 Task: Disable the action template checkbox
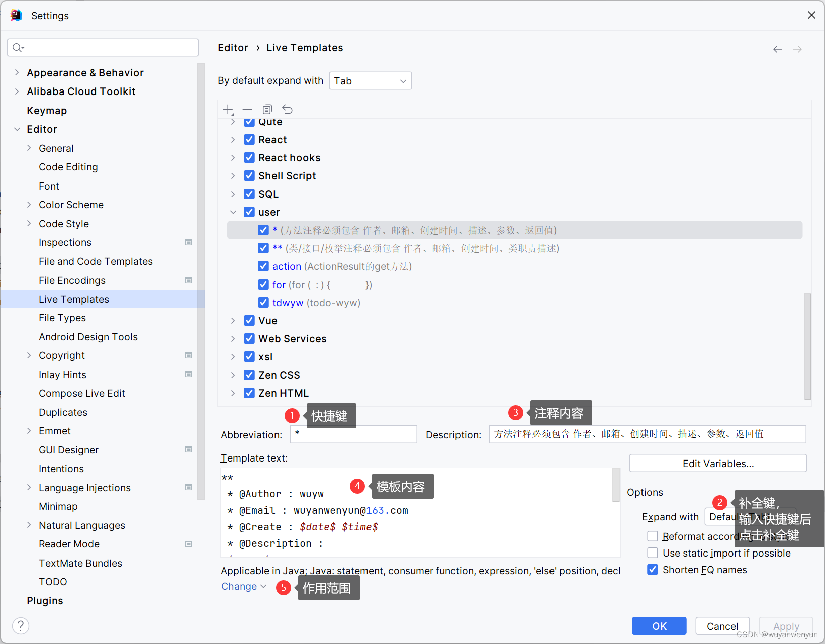[263, 266]
